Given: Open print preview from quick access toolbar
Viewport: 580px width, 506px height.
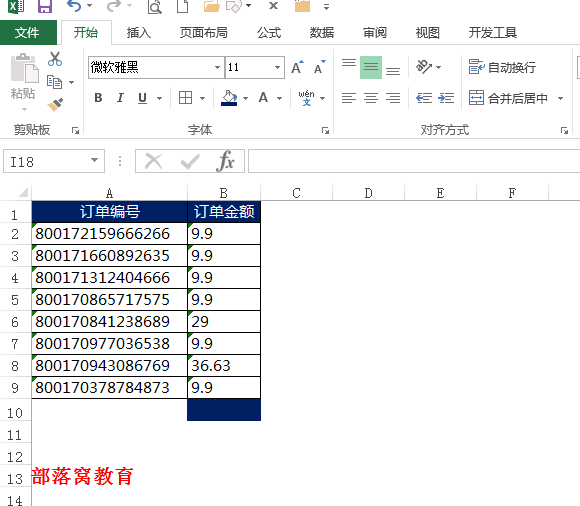Looking at the screenshot, I should click(x=155, y=7).
